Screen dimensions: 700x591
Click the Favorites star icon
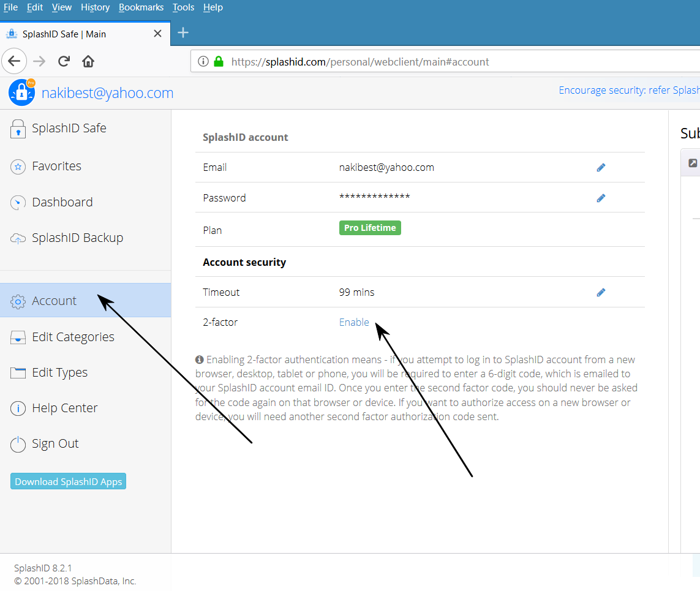tap(18, 167)
